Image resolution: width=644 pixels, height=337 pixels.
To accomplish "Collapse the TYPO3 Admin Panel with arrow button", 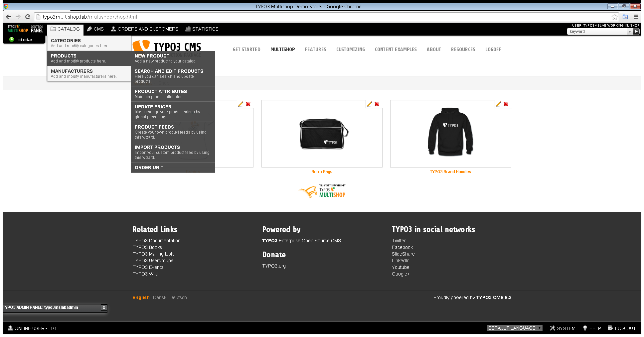I will coord(103,308).
